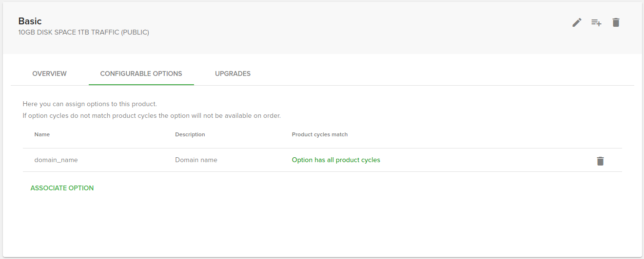
Task: Click the Description column header
Action: (190, 134)
